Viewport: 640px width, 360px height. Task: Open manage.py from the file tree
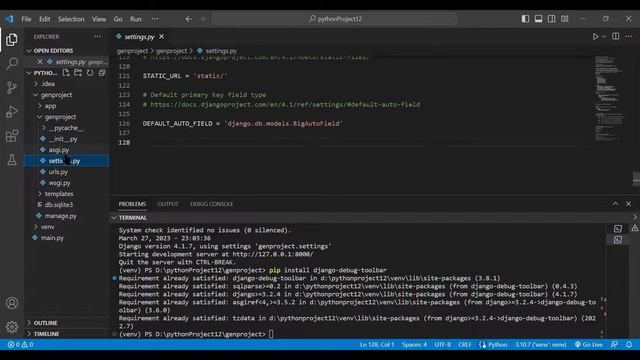(60, 216)
